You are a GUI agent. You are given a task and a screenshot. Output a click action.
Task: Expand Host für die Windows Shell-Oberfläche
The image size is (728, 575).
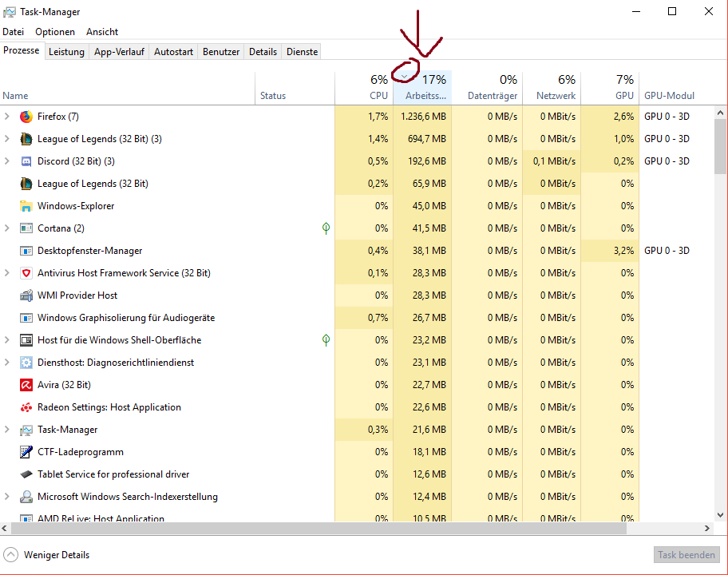pos(7,340)
